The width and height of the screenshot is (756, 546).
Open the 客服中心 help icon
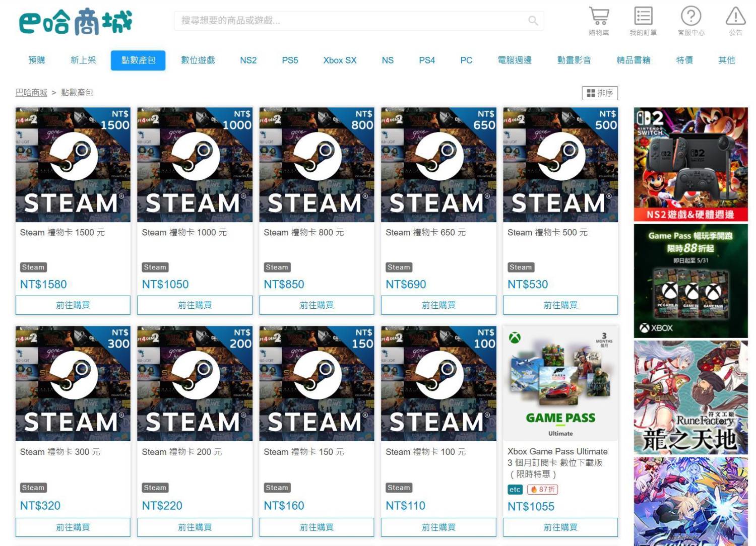(x=691, y=21)
